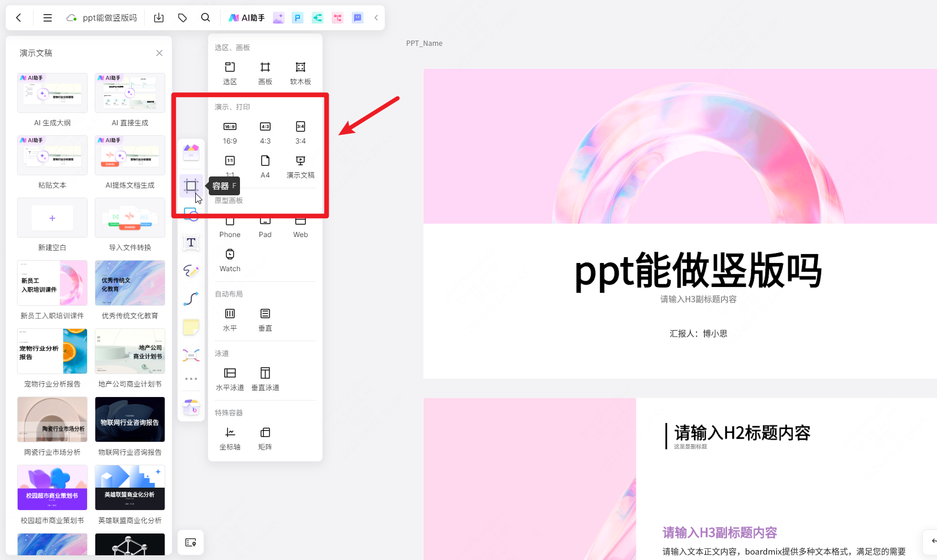Select the mind map tool in sidebar
Screen dimensions: 937x560
[191, 355]
